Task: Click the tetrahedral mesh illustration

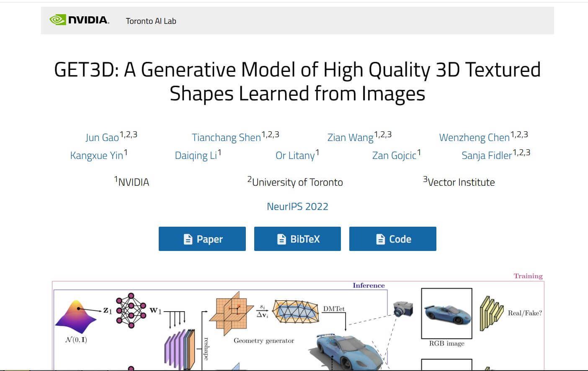Action: (296, 312)
